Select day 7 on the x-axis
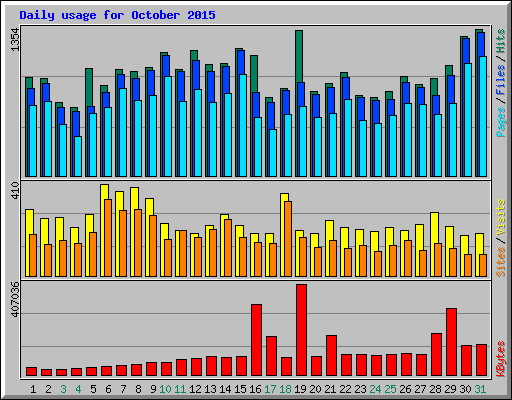 click(x=123, y=389)
